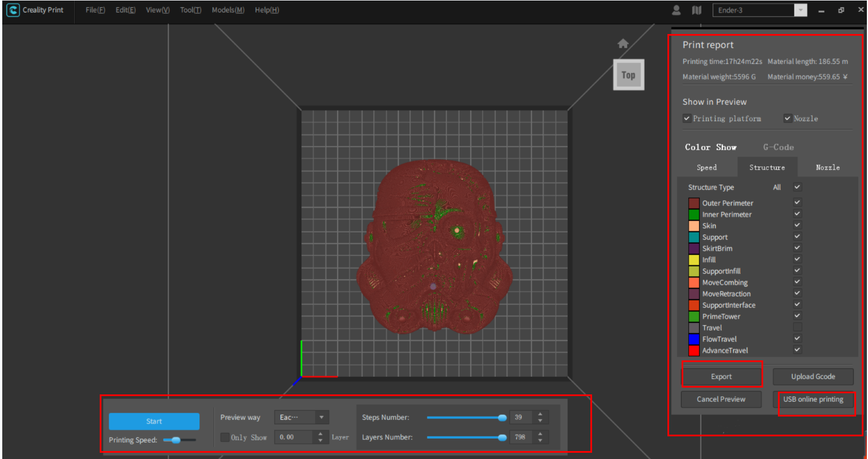Image resolution: width=868 pixels, height=459 pixels.
Task: Open the user account icon
Action: click(x=676, y=10)
